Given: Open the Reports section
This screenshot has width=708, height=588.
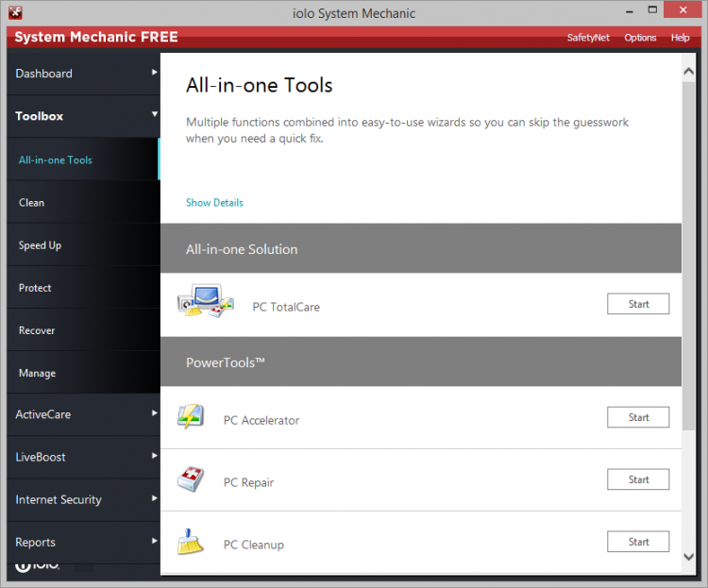Looking at the screenshot, I should (x=83, y=542).
